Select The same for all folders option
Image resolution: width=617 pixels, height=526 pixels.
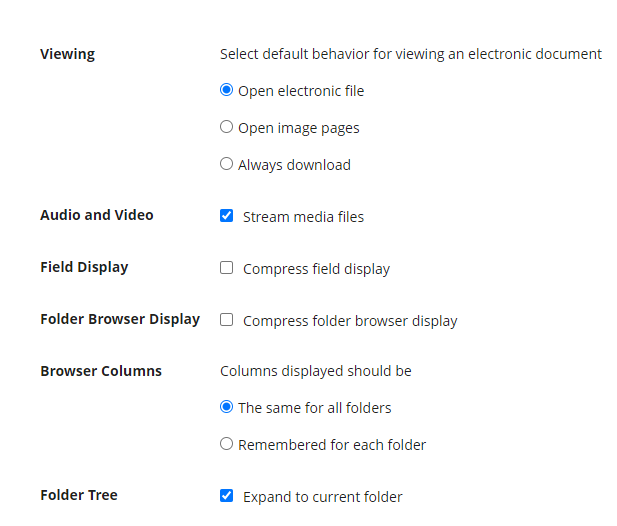pos(226,406)
